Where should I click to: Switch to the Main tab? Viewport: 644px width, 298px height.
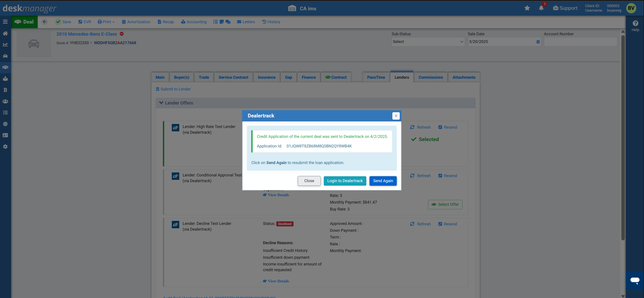tap(160, 77)
